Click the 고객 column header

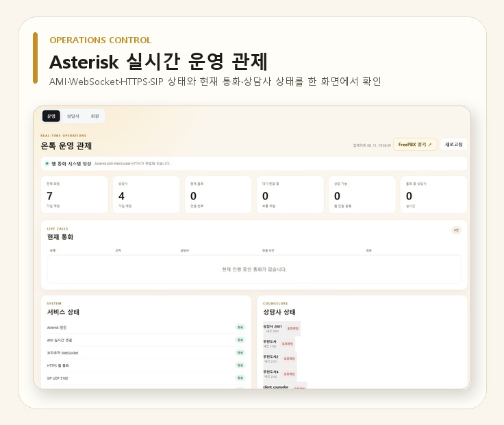118,250
